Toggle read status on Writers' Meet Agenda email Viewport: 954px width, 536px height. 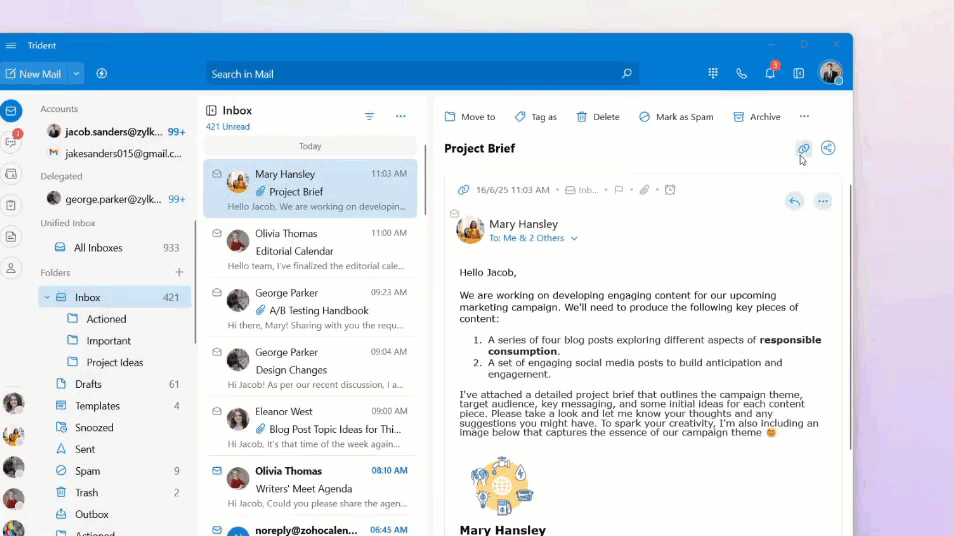[x=217, y=470]
